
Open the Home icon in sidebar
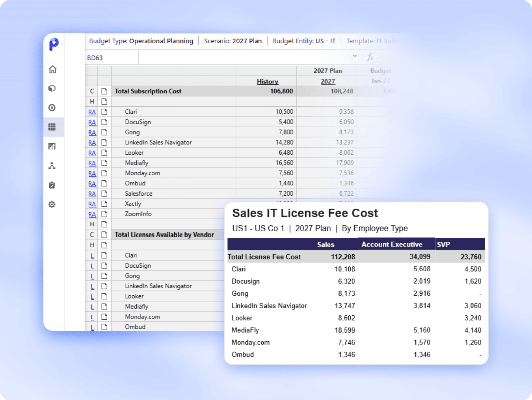click(x=52, y=69)
